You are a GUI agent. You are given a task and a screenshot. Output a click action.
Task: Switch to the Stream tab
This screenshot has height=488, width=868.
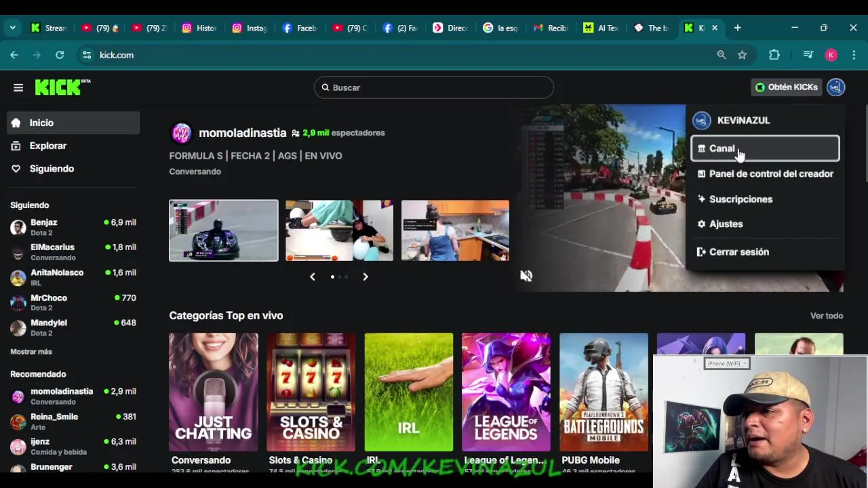point(48,28)
